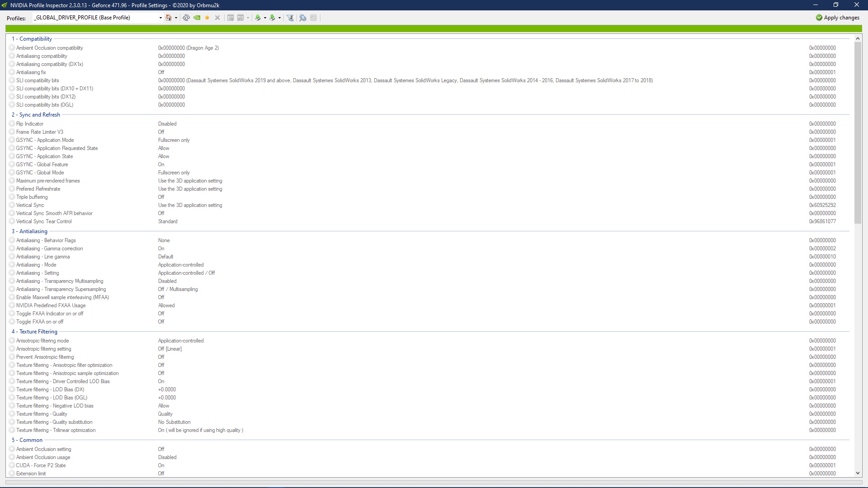Image resolution: width=868 pixels, height=488 pixels.
Task: Select the Antialiasing fix setting row
Action: click(x=429, y=72)
